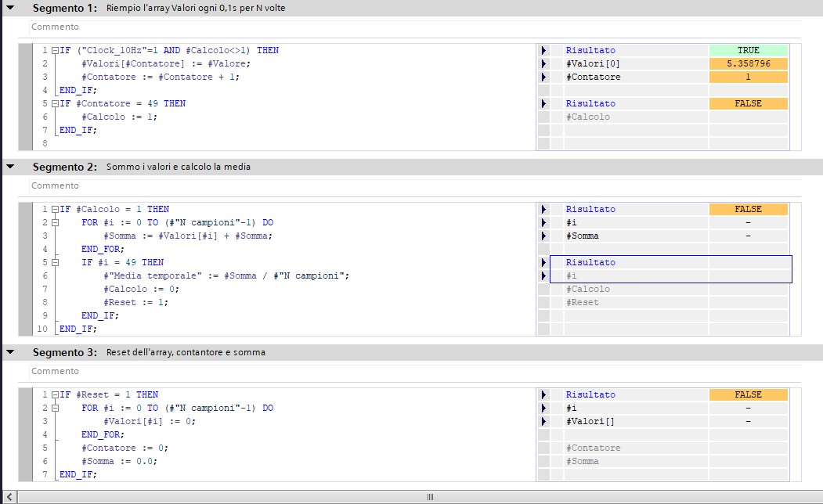This screenshot has height=504, width=823.
Task: Click the "Media temporale" assignment code line
Action: 226,275
